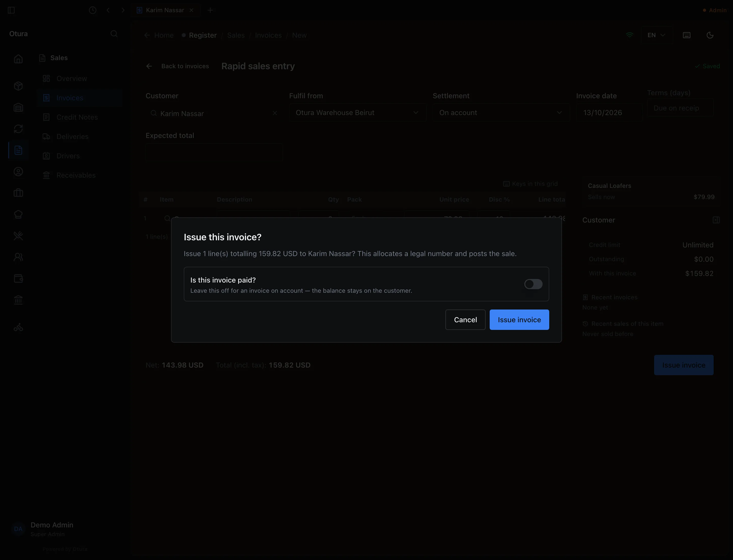Open the bank building icon in left rail
Viewport: 733px width, 560px height.
[x=18, y=300]
